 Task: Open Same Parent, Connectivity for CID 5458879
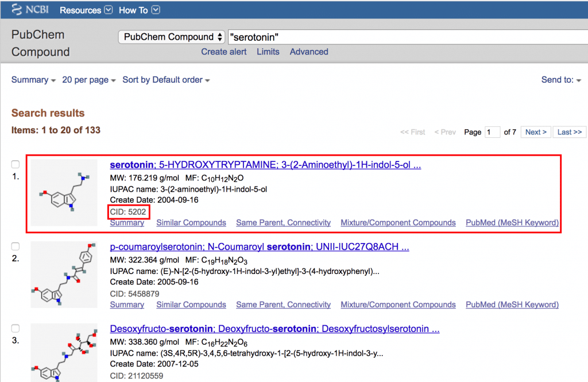click(284, 304)
